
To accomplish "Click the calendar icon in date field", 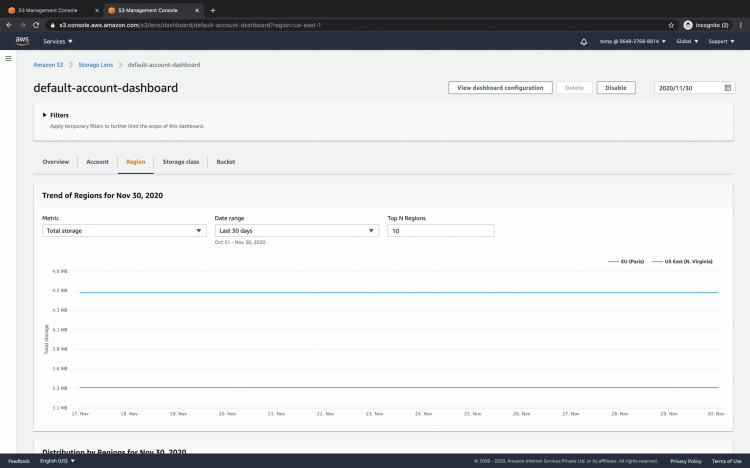I will pos(728,88).
